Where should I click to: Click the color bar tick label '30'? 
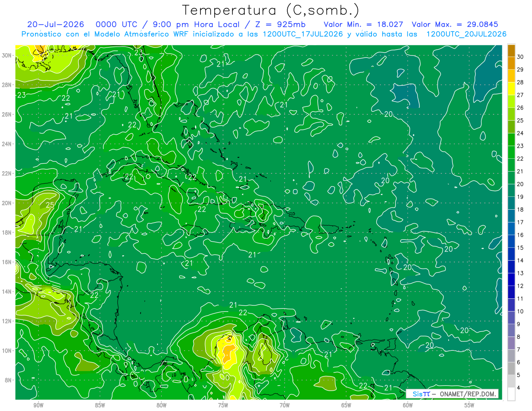(x=520, y=56)
